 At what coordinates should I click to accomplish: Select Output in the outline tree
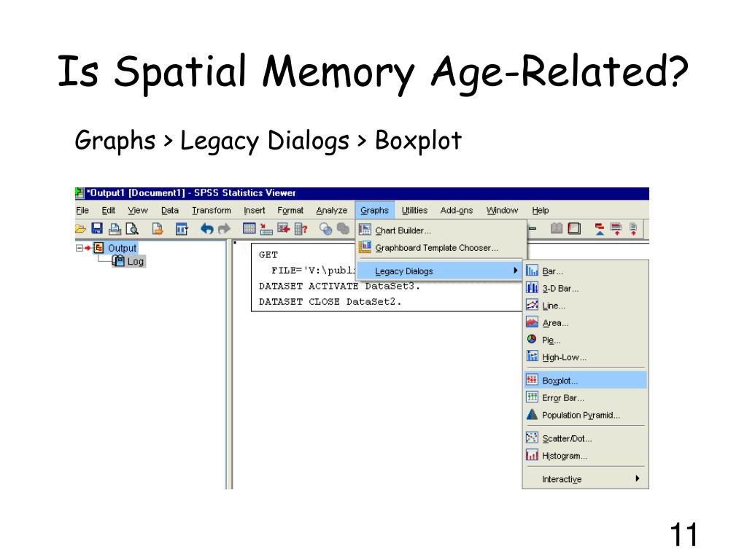pyautogui.click(x=122, y=248)
